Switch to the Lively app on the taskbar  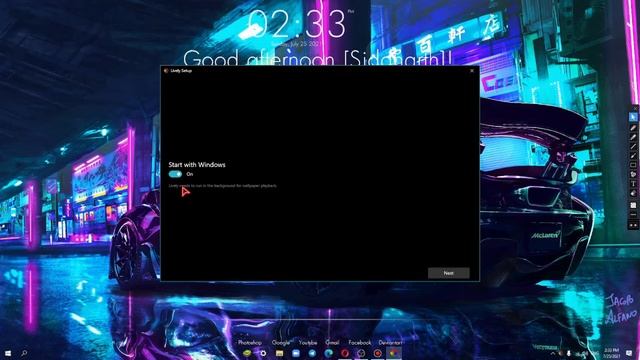(x=394, y=353)
